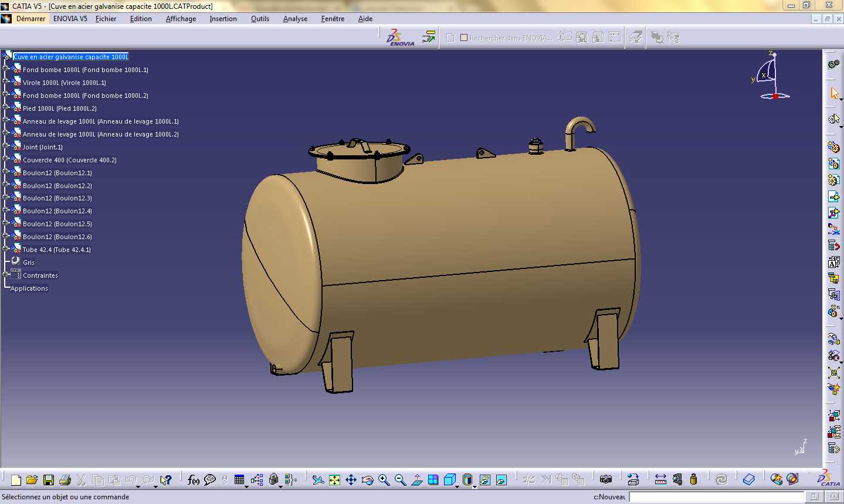
Task: Click the top gear icon on the right toolbar
Action: click(834, 64)
